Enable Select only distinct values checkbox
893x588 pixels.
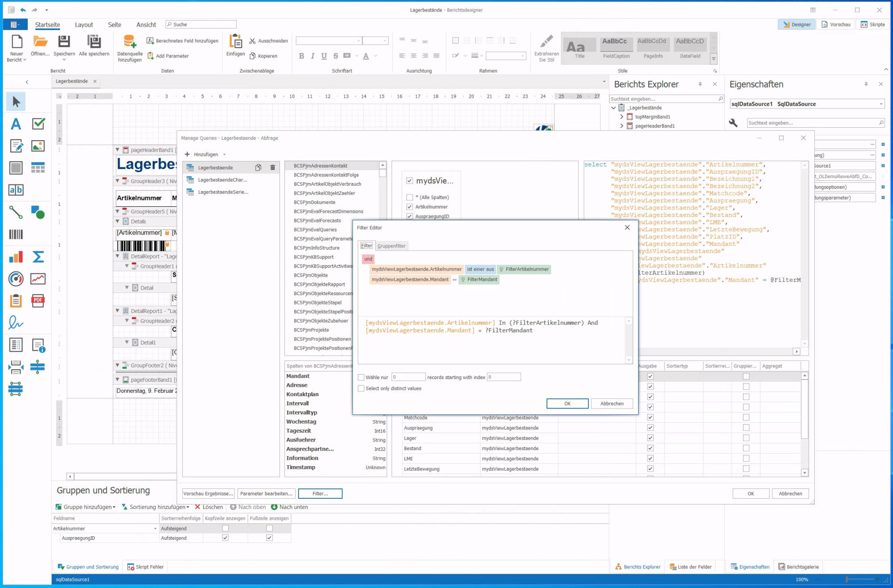coord(361,388)
